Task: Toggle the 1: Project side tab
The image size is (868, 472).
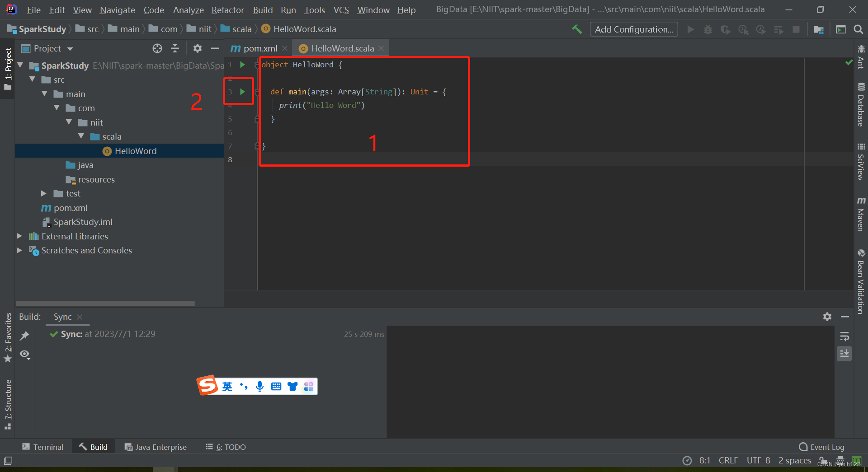Action: tap(8, 69)
